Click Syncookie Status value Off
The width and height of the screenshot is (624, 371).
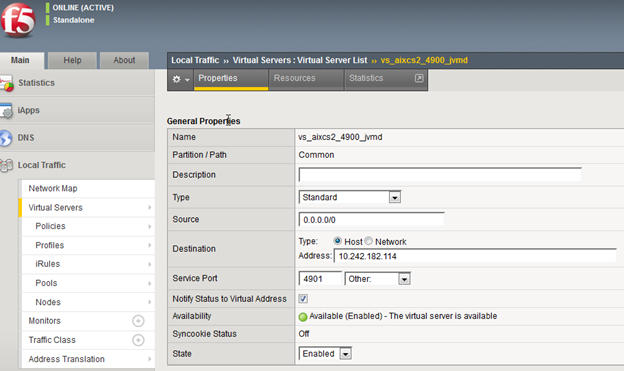point(304,334)
